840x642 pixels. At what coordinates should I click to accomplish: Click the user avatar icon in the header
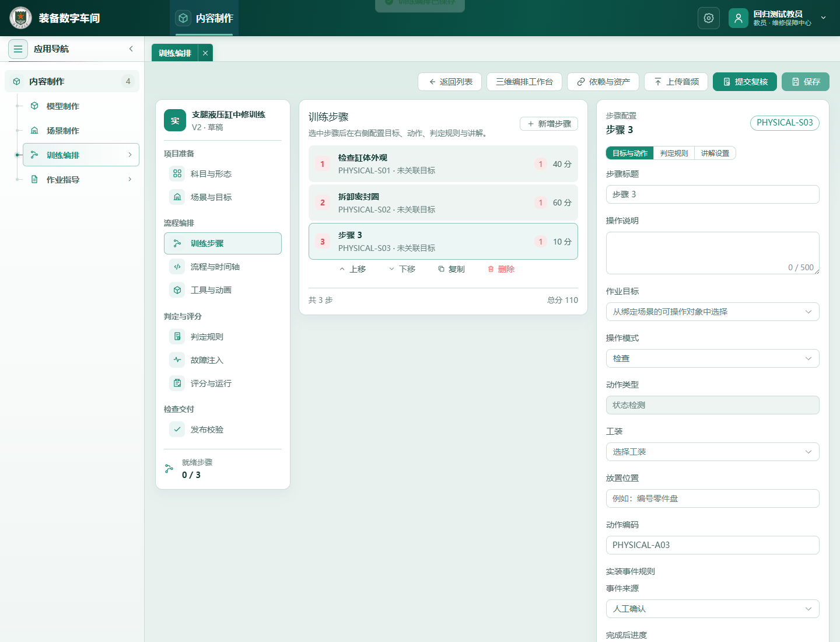pyautogui.click(x=738, y=18)
